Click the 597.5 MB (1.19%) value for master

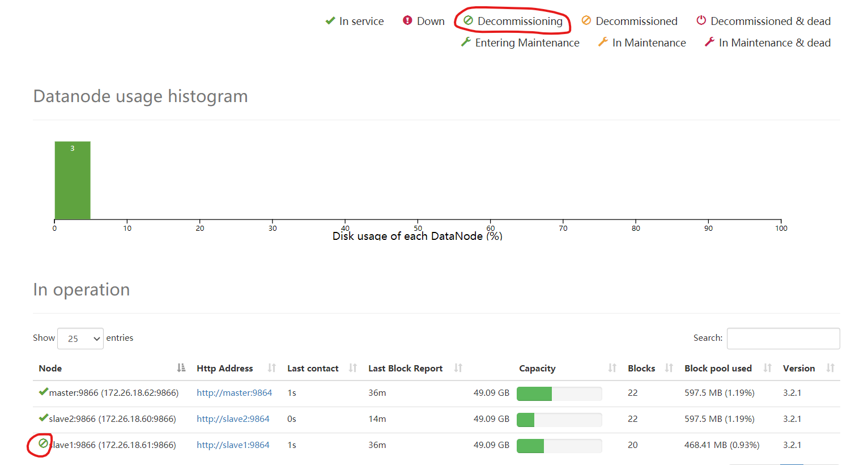(720, 393)
